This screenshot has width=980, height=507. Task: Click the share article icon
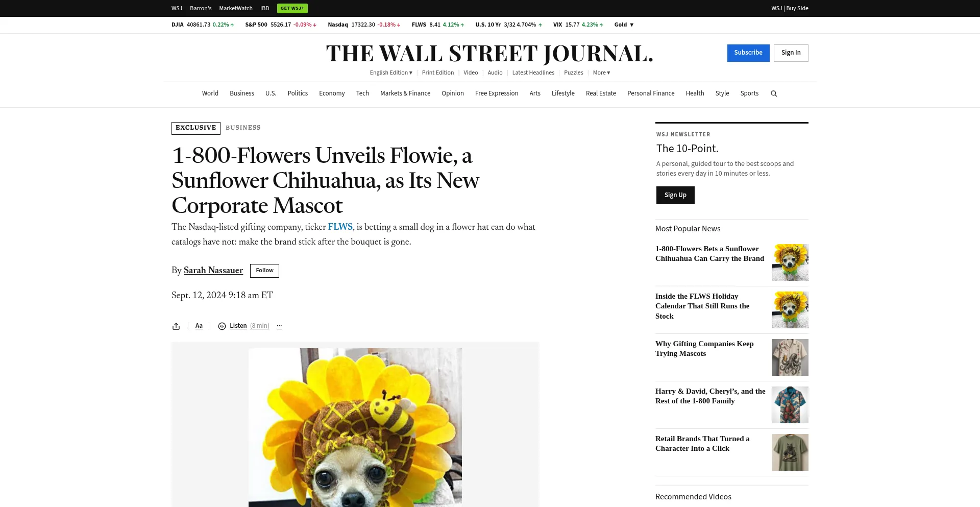pyautogui.click(x=176, y=326)
